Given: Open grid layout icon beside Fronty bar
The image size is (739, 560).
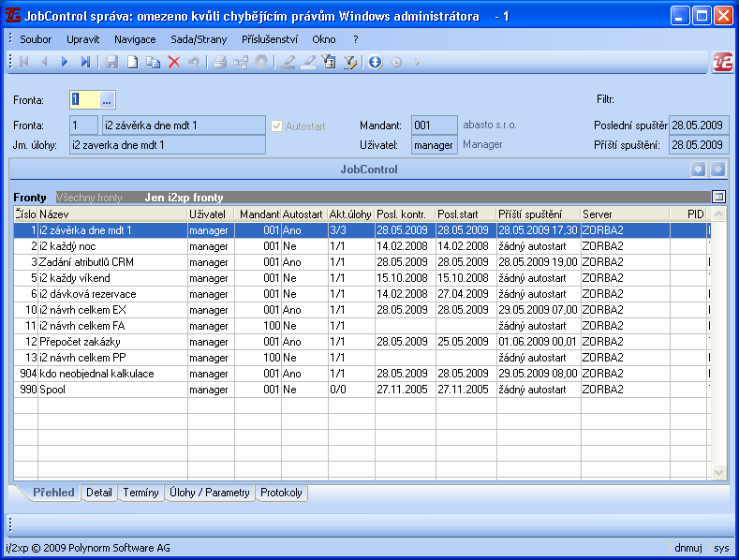Looking at the screenshot, I should click(x=718, y=197).
